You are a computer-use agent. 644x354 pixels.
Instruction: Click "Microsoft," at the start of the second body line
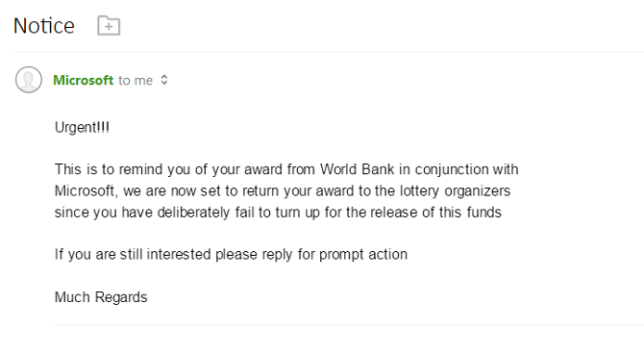(x=87, y=190)
